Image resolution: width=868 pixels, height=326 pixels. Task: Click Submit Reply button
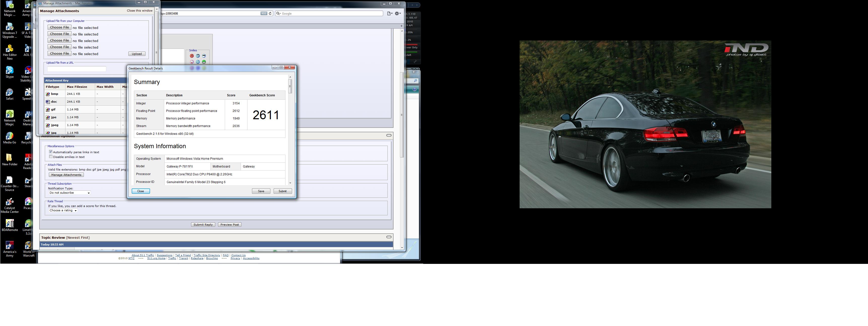coord(203,225)
